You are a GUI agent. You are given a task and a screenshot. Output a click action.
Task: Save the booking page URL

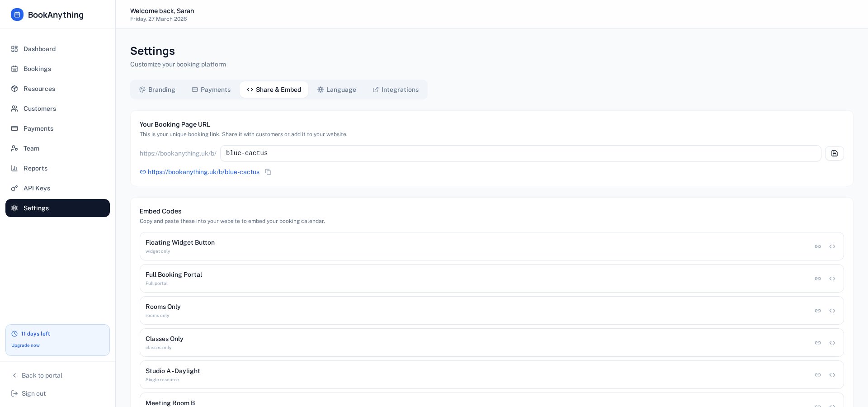click(x=834, y=153)
